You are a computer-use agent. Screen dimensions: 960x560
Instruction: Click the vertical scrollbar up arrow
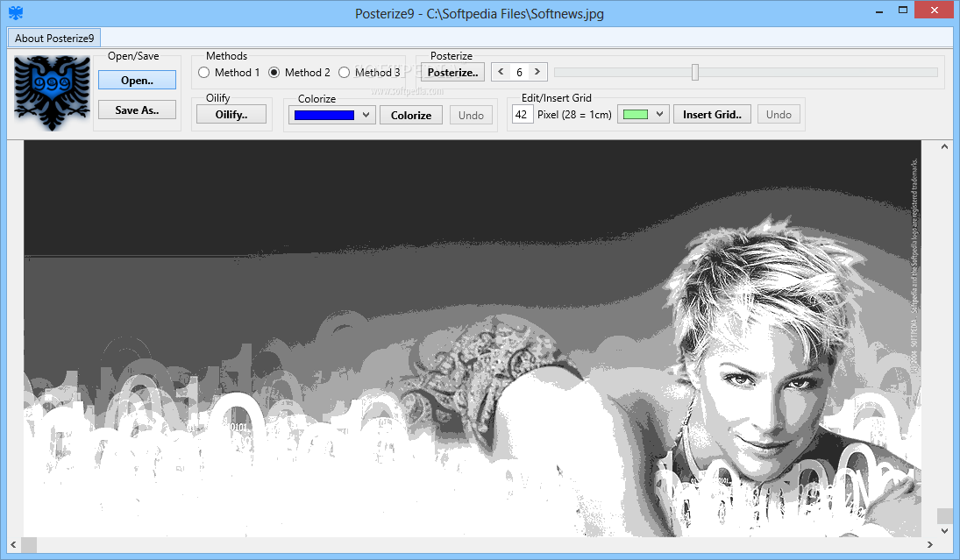(x=944, y=147)
